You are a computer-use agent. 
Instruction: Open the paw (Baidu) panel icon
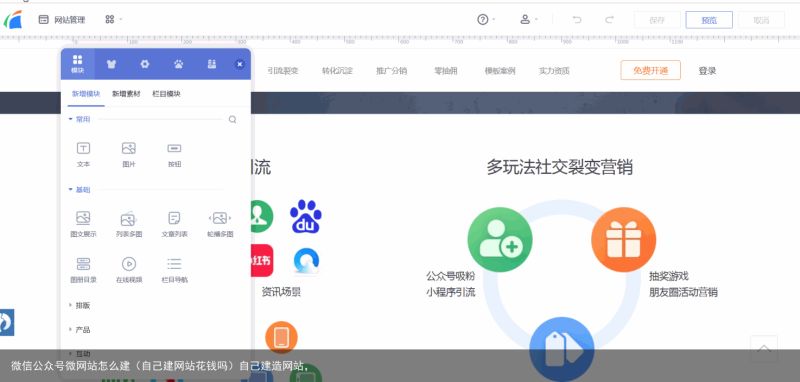pos(179,64)
